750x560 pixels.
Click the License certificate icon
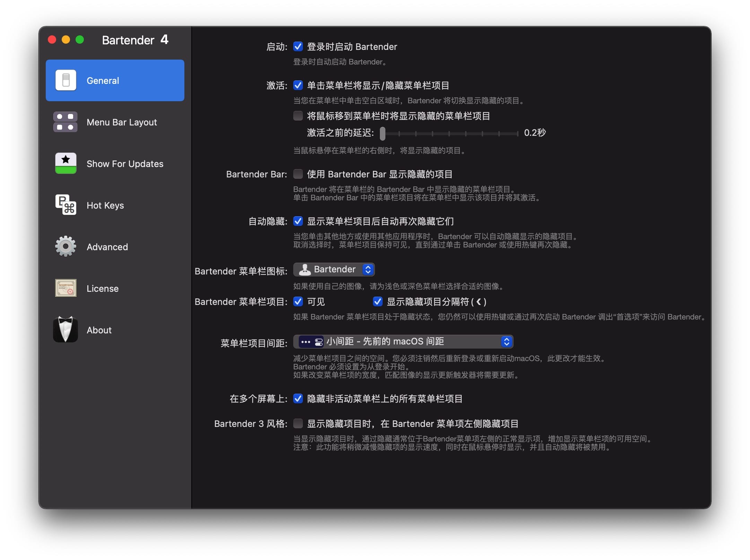coord(66,288)
